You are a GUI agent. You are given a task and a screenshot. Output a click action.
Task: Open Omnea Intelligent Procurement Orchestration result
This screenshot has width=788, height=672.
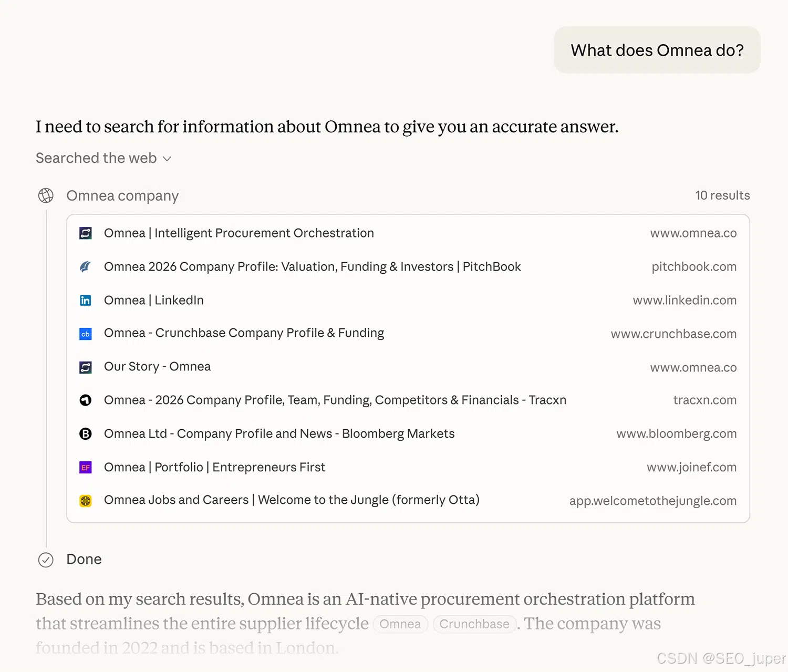click(239, 233)
